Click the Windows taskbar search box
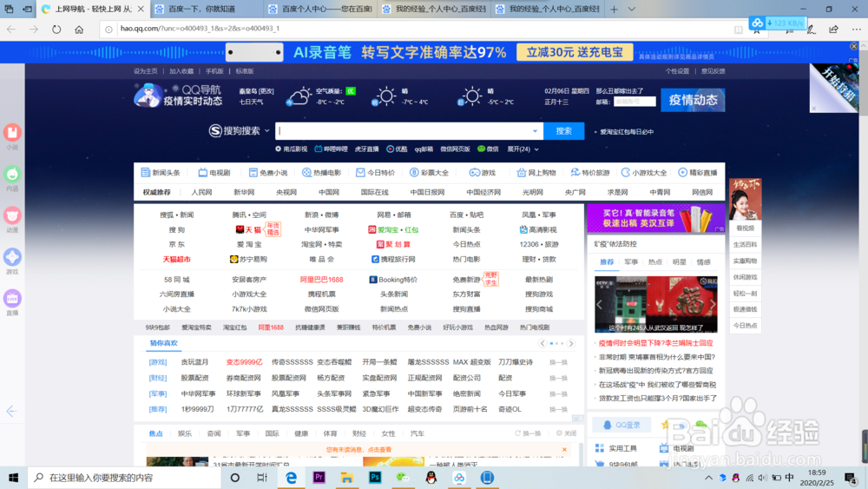The image size is (868, 489). click(x=123, y=478)
